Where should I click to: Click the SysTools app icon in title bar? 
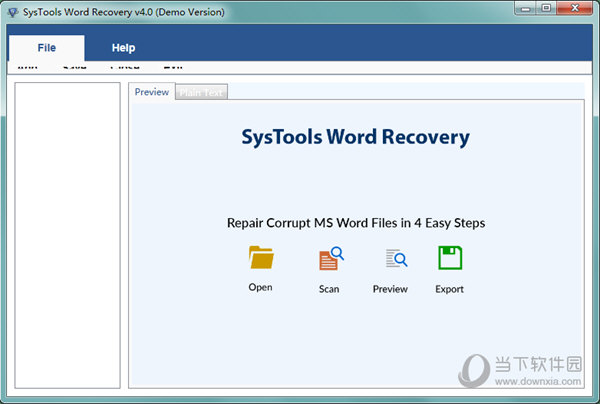coord(13,12)
